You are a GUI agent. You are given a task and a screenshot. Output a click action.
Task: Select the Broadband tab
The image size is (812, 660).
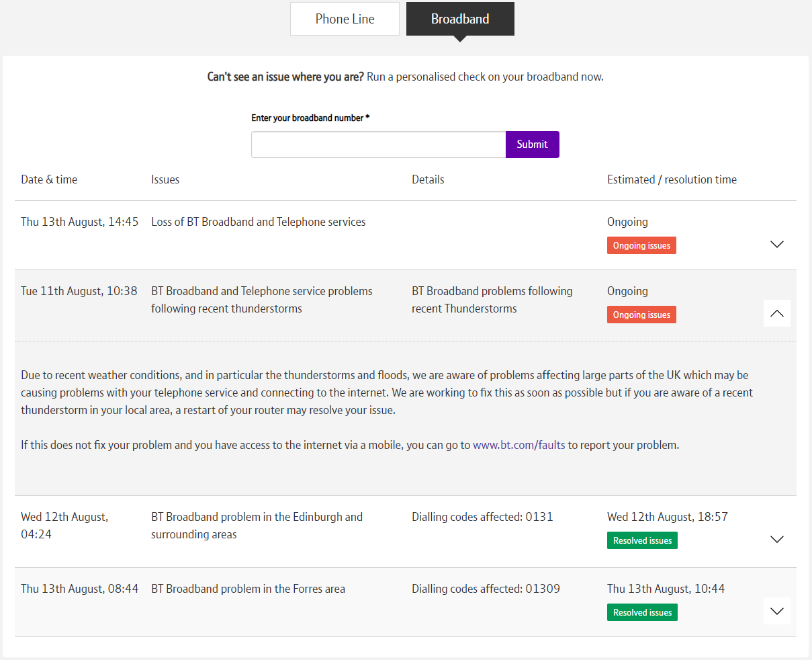coord(460,19)
